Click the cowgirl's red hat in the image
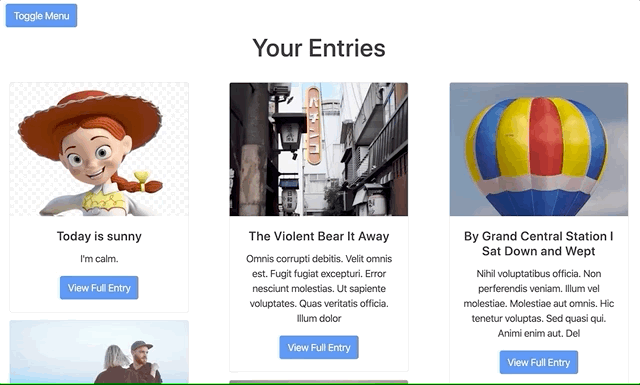 88,116
